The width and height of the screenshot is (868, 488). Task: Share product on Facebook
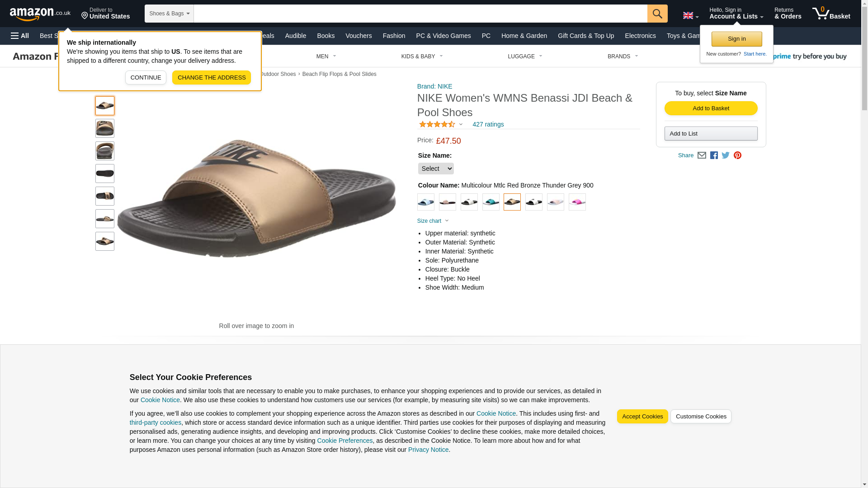click(714, 155)
